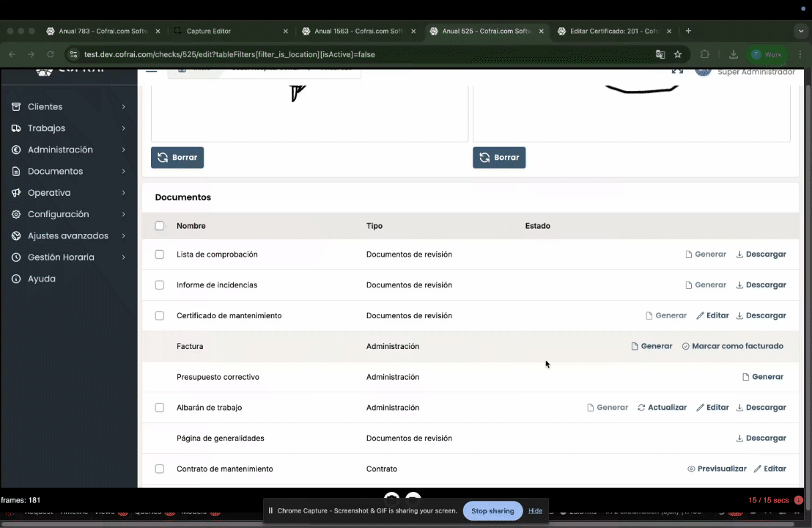
Task: Click the Trabajos truck icon
Action: coord(16,128)
